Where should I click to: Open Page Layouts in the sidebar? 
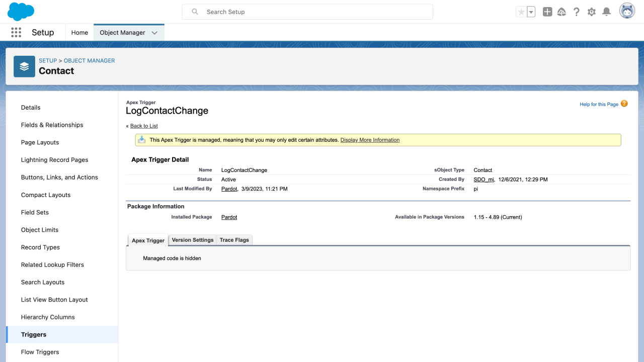[62, 142]
